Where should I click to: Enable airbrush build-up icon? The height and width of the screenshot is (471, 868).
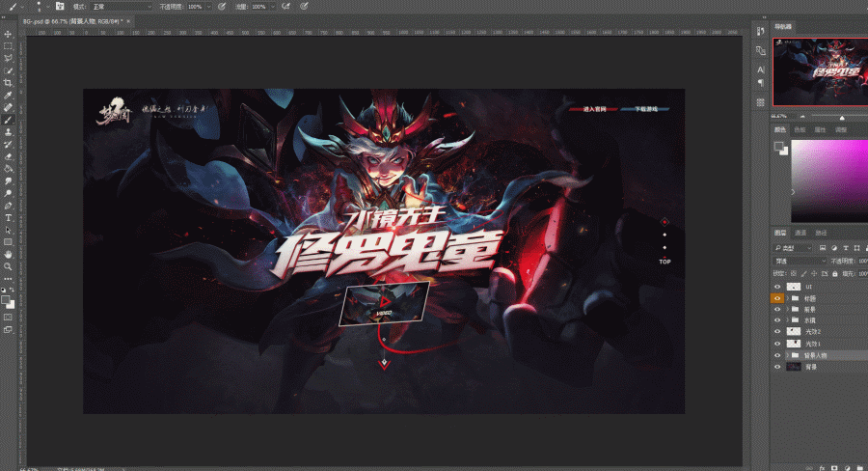click(x=285, y=6)
